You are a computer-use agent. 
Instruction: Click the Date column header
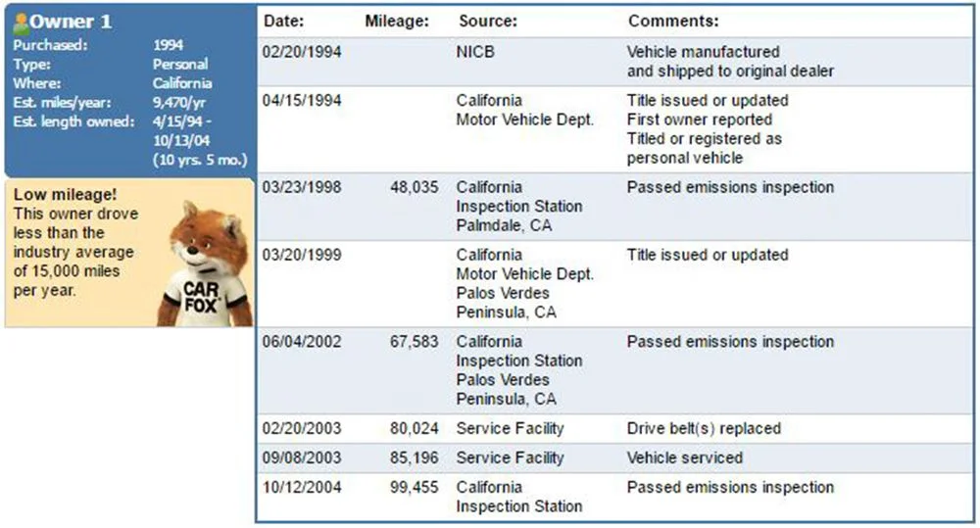click(284, 21)
